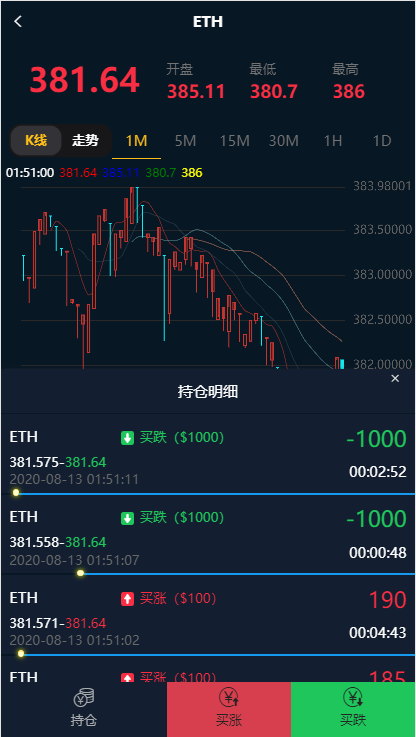Click green down-arrow icon of second position

pos(127,518)
